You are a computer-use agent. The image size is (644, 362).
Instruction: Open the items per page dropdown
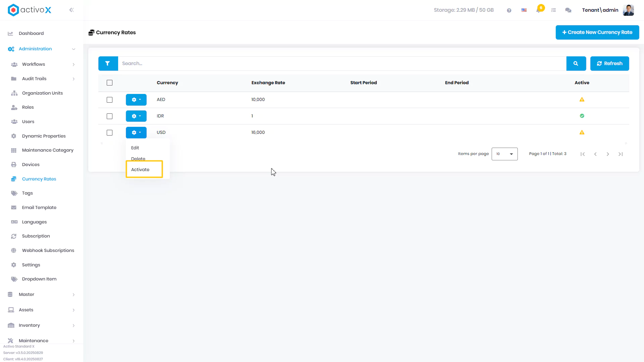tap(504, 154)
